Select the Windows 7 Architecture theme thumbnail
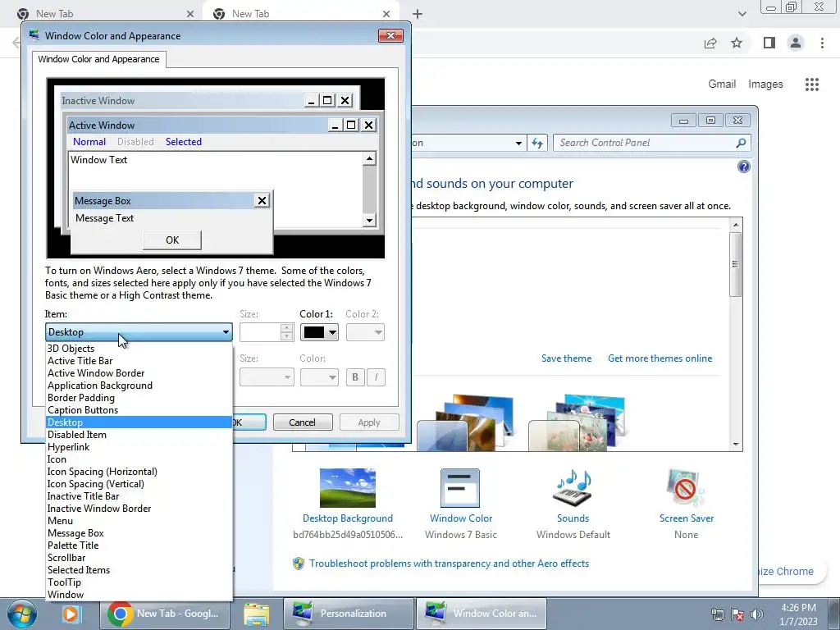The image size is (840, 630). tap(466, 422)
